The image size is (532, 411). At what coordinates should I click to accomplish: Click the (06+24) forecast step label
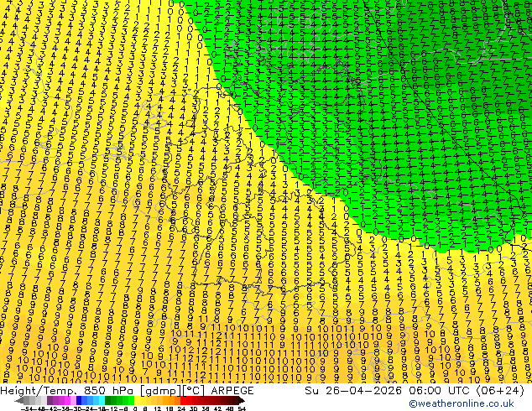500,391
